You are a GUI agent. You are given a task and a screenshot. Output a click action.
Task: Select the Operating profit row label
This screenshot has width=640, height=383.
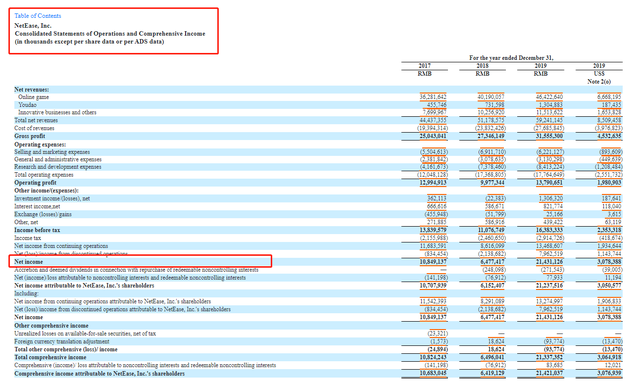click(x=35, y=183)
